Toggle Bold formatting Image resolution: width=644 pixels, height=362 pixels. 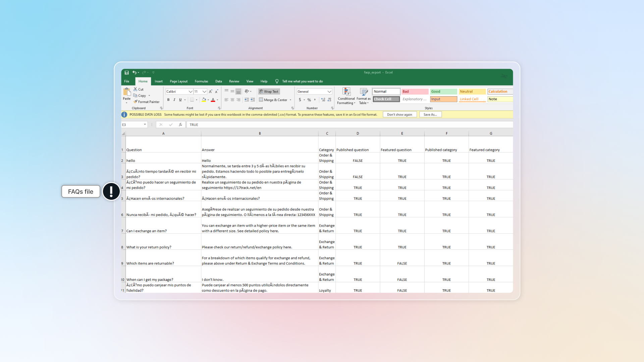point(168,100)
